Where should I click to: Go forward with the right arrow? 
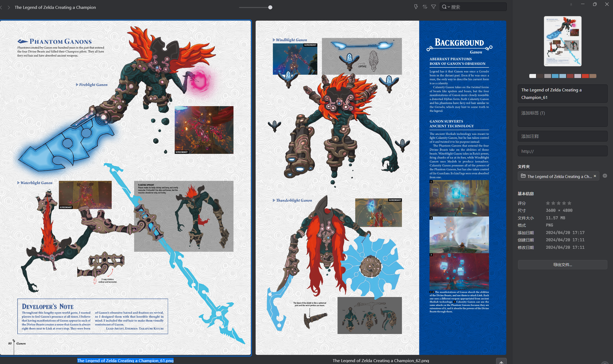(x=9, y=8)
